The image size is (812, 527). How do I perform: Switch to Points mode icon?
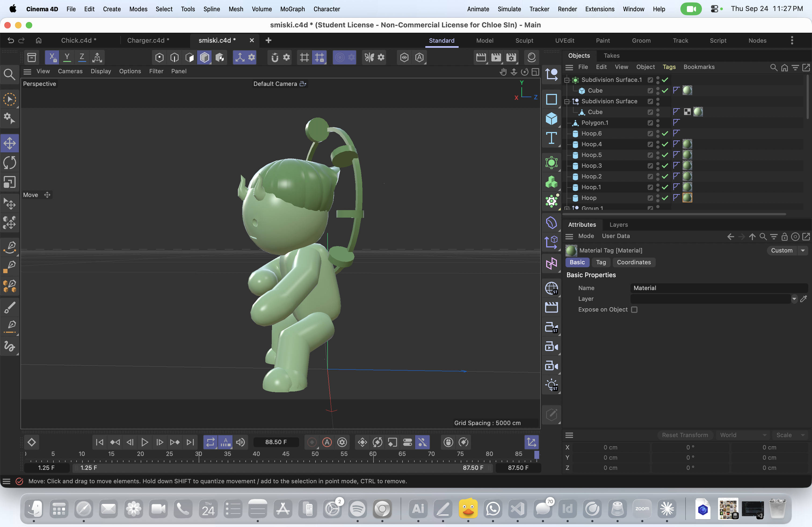click(x=159, y=57)
